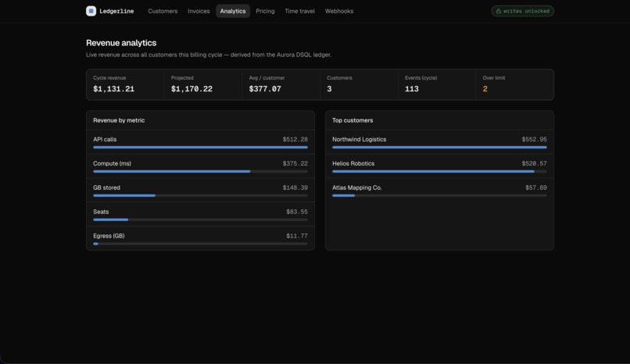
Task: Click the Over limit label
Action: (494, 78)
